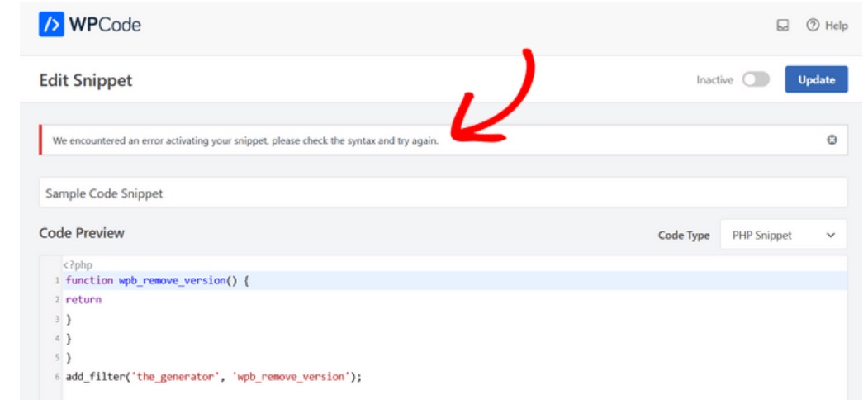Click line number 5 in the gutter
868x400 pixels.
tap(57, 357)
